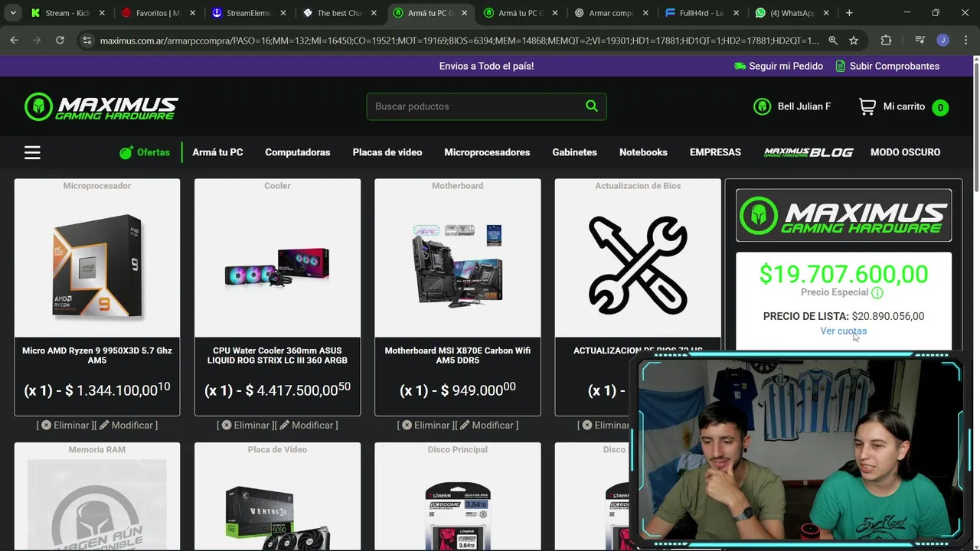
Task: Open a new browser tab with plus
Action: point(849,13)
